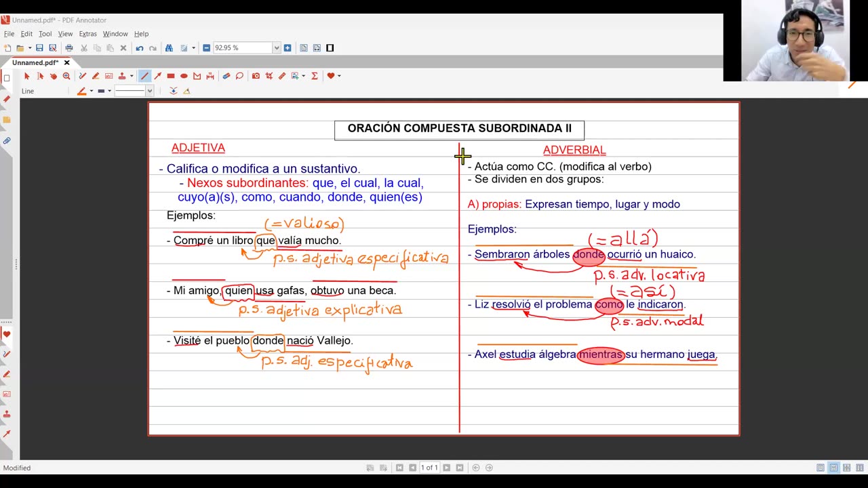This screenshot has height=488, width=868.
Task: Expand the Insert Image dropdown arrow
Action: pos(303,76)
